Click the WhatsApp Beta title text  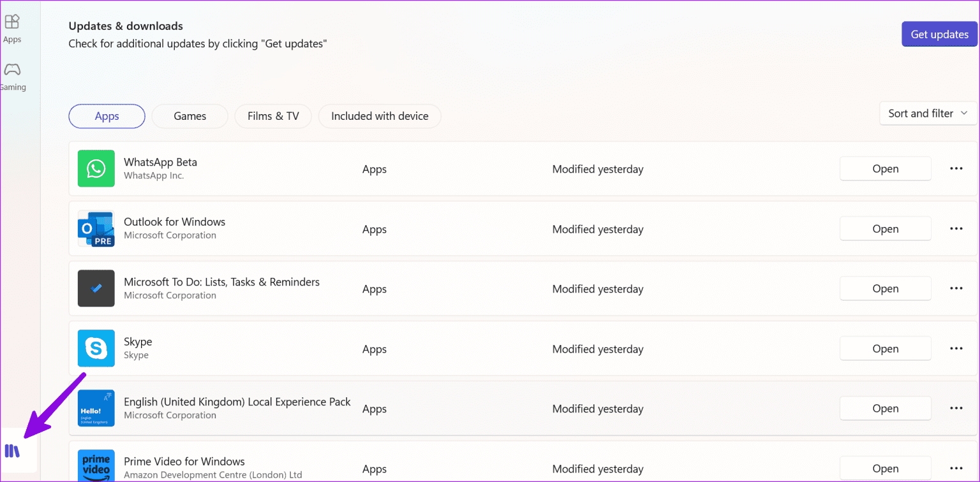pos(160,162)
